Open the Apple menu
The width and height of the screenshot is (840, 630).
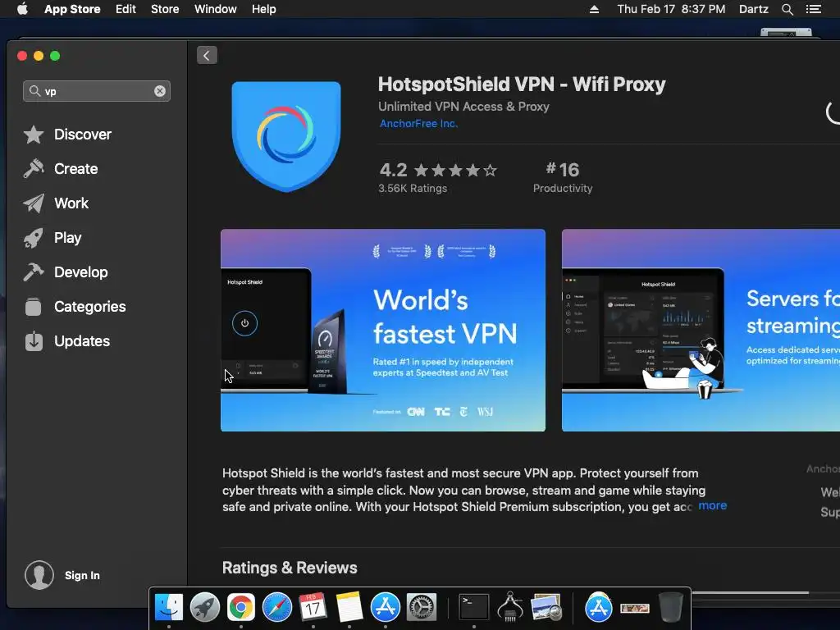[x=22, y=9]
